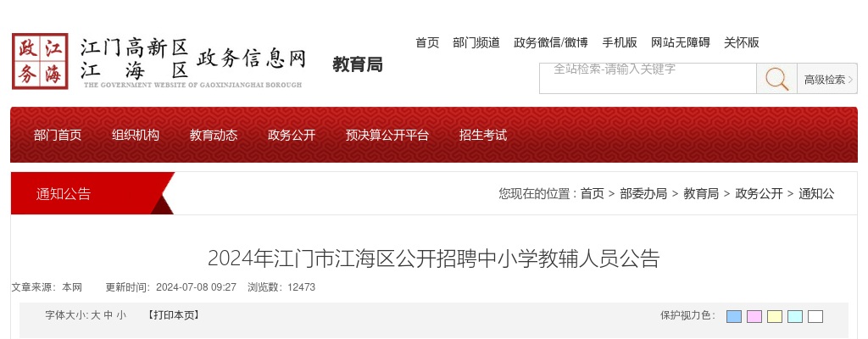Open the 手机版 top link

(x=620, y=42)
